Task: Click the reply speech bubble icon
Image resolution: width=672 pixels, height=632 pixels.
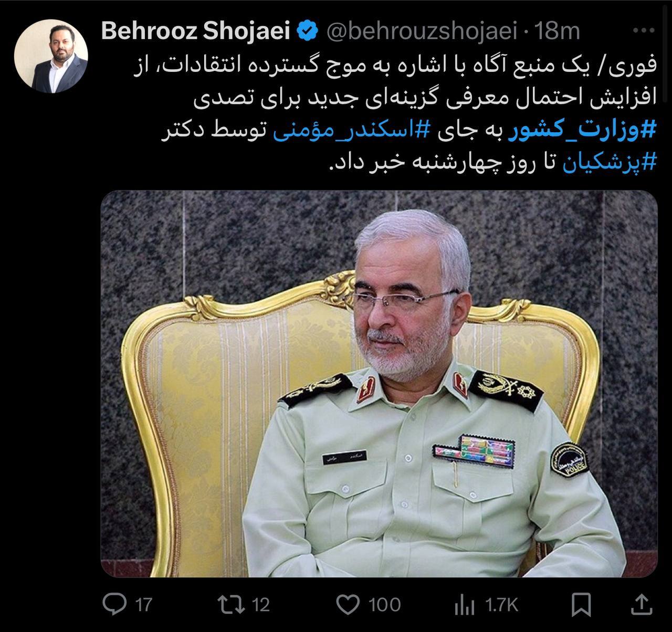Action: click(x=113, y=605)
